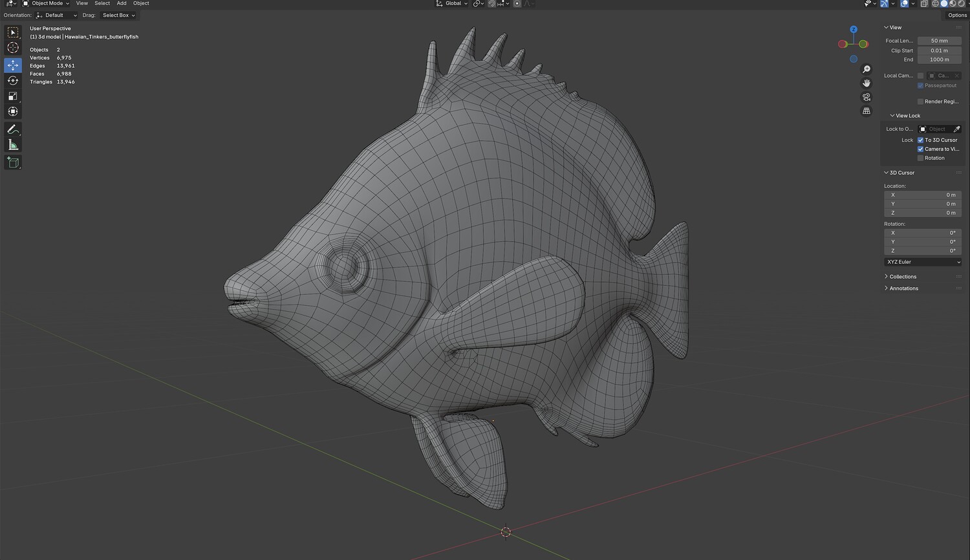Click the zoom viewport magnifier icon
The image size is (970, 560).
pyautogui.click(x=867, y=69)
